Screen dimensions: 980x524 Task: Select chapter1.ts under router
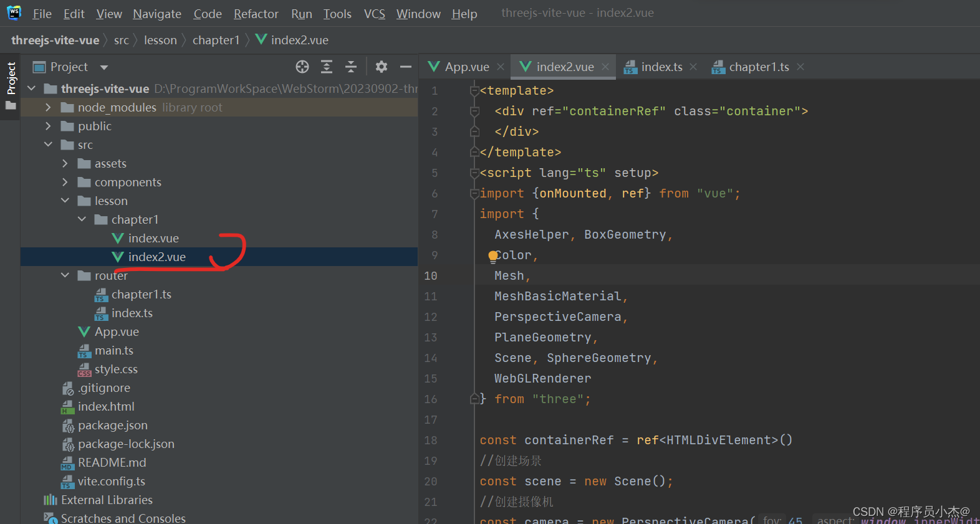(x=141, y=294)
